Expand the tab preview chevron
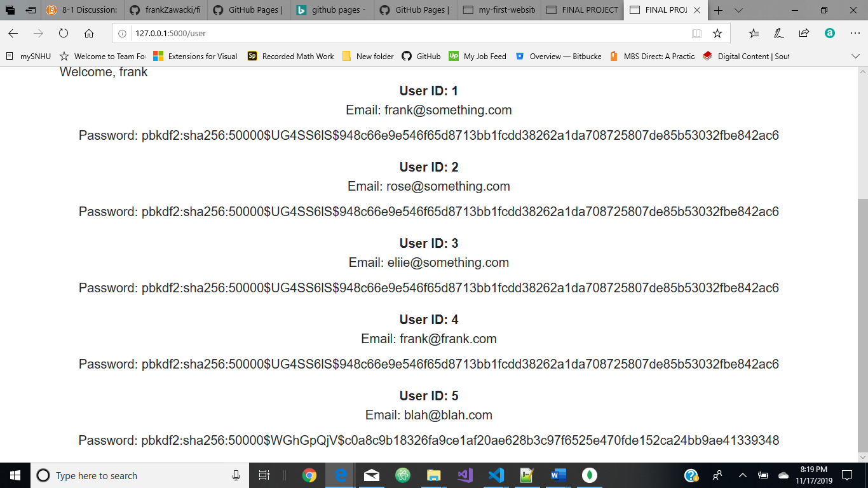The image size is (868, 488). tap(738, 10)
